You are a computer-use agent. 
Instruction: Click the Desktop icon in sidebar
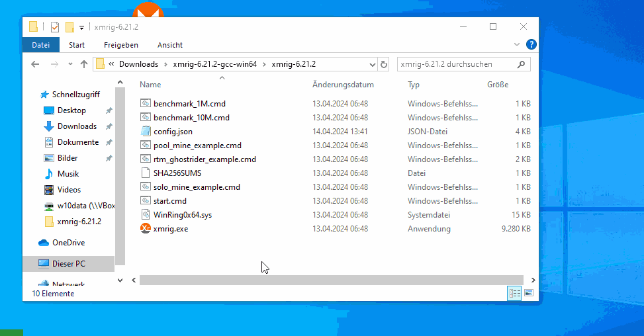(x=49, y=110)
